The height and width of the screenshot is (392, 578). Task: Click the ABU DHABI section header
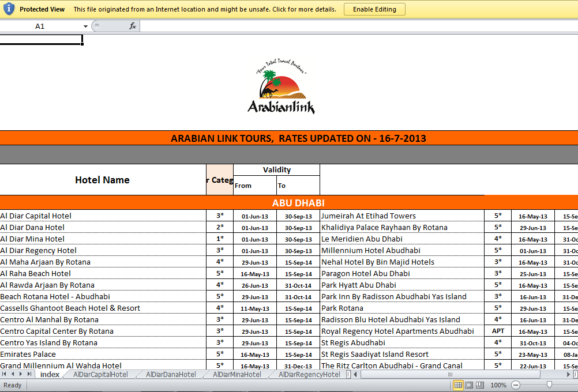click(x=289, y=203)
